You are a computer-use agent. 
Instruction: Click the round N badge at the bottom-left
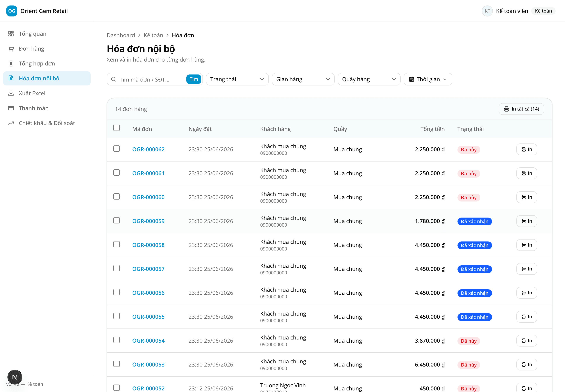[x=15, y=377]
